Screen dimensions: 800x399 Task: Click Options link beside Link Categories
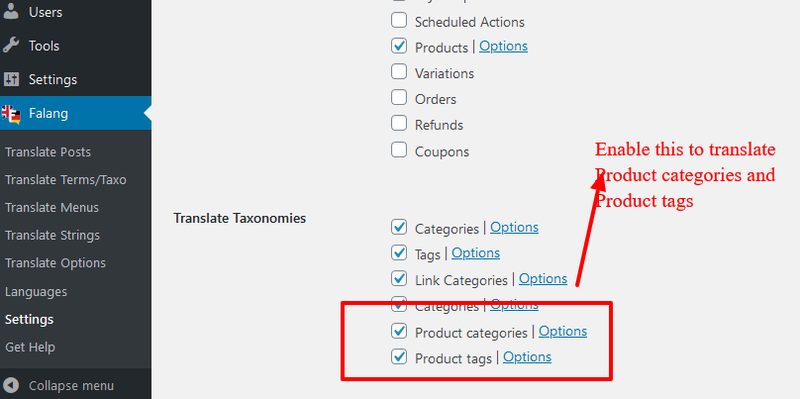point(543,279)
